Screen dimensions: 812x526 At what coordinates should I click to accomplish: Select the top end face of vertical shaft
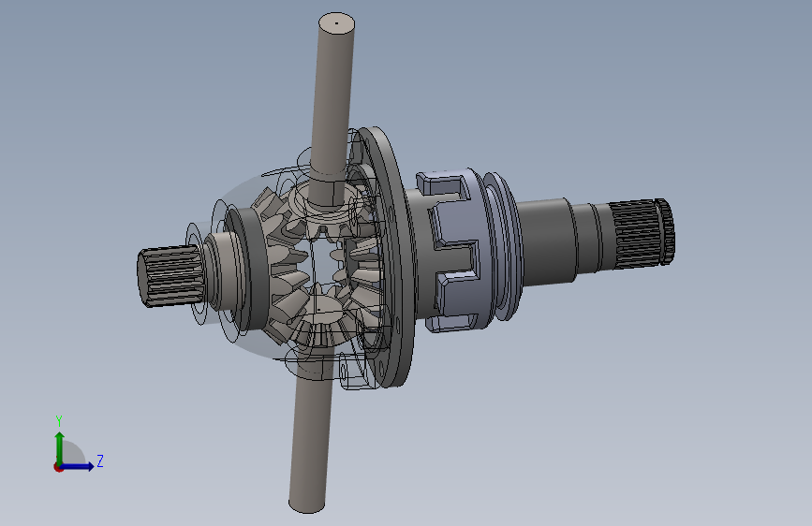pyautogui.click(x=336, y=23)
